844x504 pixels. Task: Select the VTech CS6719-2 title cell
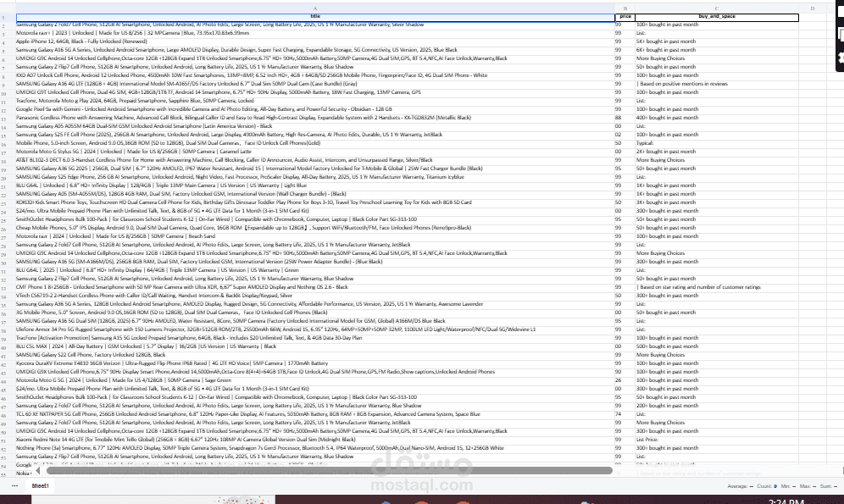click(x=315, y=296)
